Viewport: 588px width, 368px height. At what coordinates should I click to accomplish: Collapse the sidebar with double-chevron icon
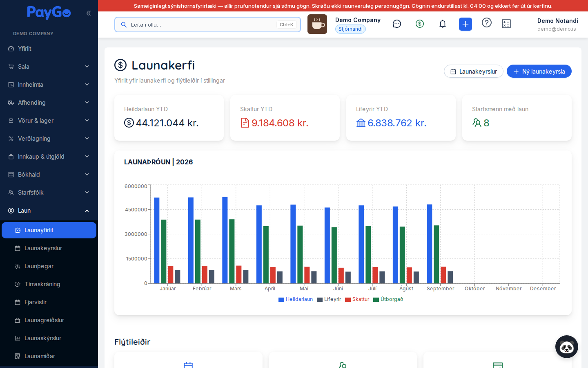(89, 13)
